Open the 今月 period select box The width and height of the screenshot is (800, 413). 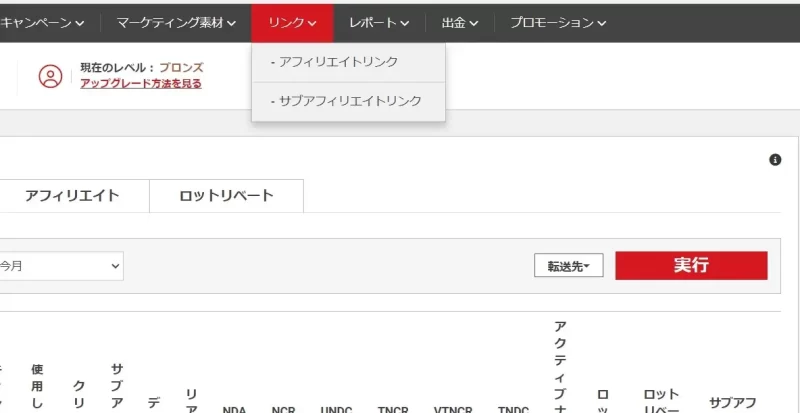tap(60, 266)
